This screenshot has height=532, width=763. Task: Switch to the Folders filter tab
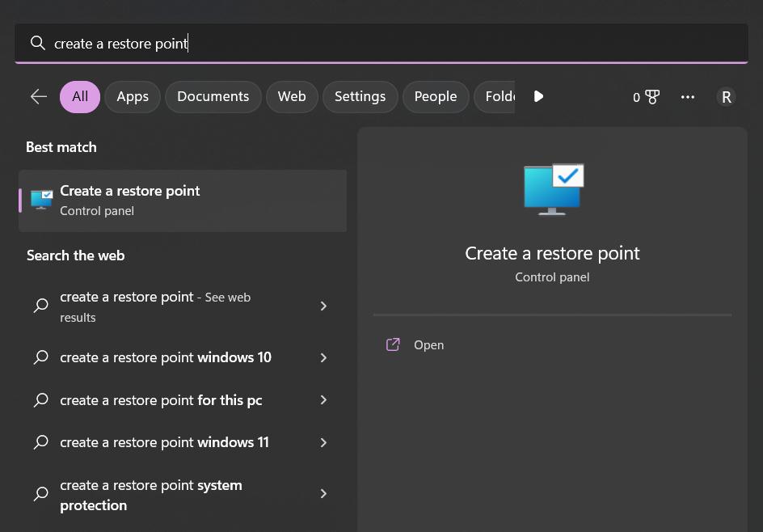(x=495, y=96)
